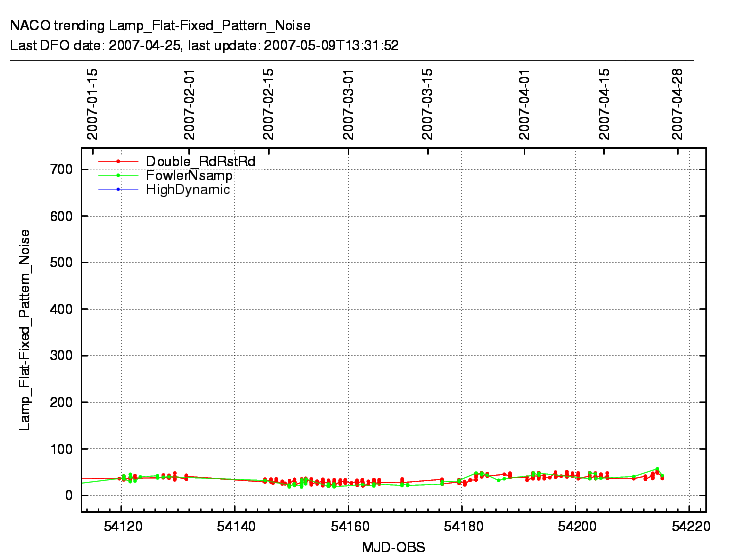Click the HighDynamic legend label
This screenshot has height=554, width=730.
click(x=188, y=189)
